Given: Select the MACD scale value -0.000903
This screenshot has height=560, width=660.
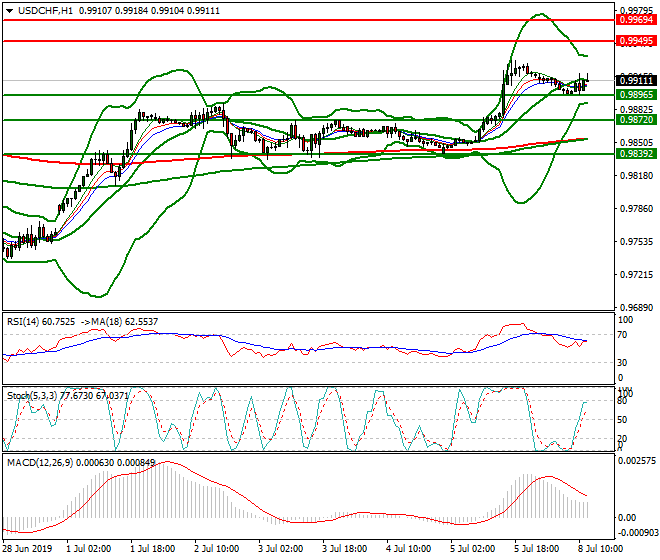Looking at the screenshot, I should (x=637, y=533).
